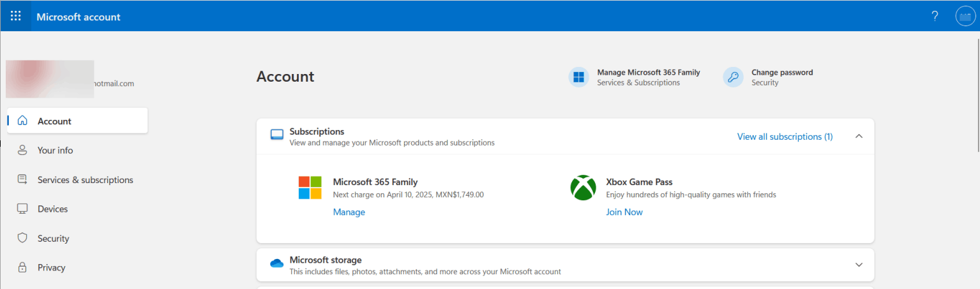Click View all subscriptions (1) link
The height and width of the screenshot is (289, 980).
785,137
